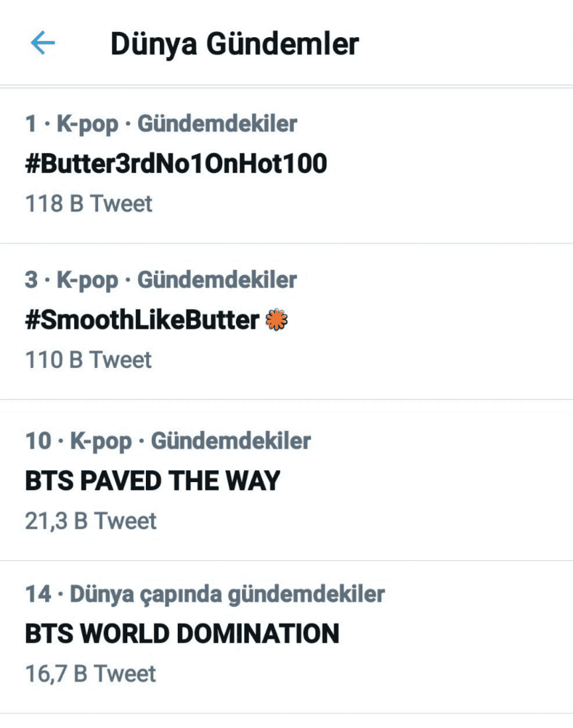Image resolution: width=573 pixels, height=728 pixels.
Task: Open the #SmoothLikeButter hashtag trend
Action: [142, 321]
